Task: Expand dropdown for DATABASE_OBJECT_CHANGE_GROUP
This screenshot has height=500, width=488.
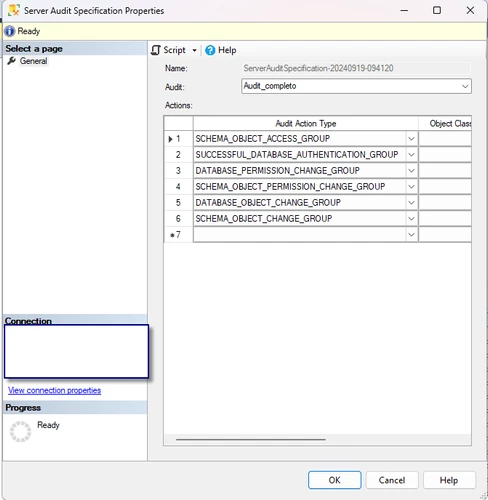Action: (x=412, y=203)
